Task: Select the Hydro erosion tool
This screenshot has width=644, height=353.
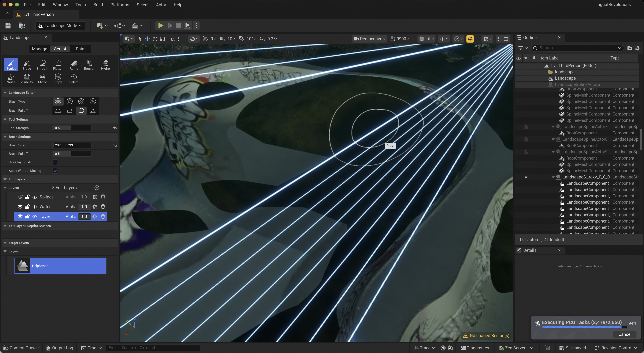Action: (x=105, y=65)
